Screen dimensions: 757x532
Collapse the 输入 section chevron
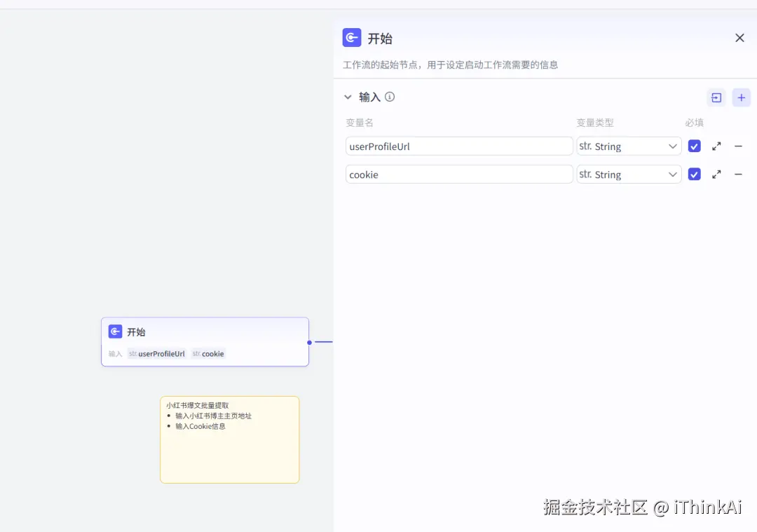(x=348, y=97)
